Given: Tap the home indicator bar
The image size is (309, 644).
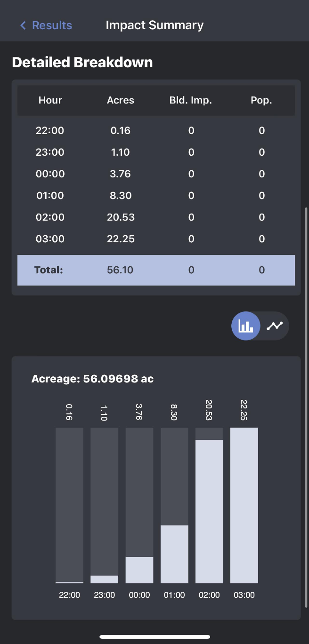Looking at the screenshot, I should 154,637.
